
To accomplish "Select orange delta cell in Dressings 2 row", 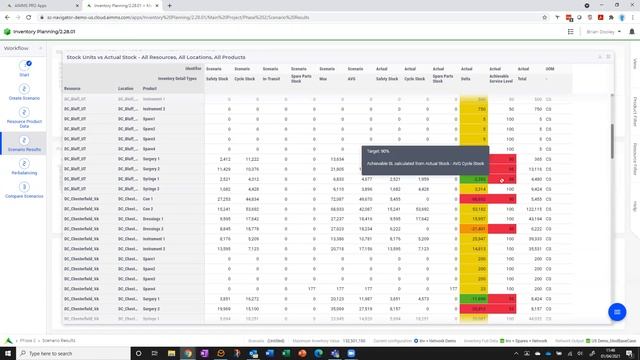I will pos(474,229).
